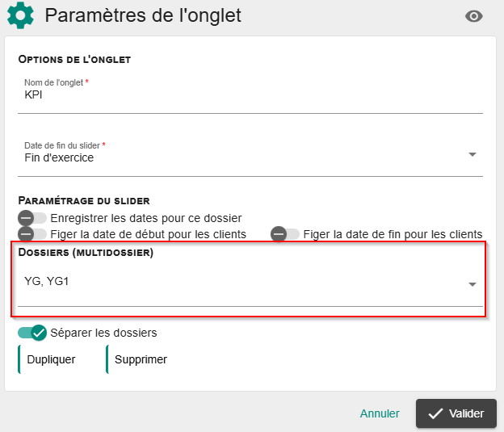Disable the Séparer les dossiers switch

pos(32,333)
